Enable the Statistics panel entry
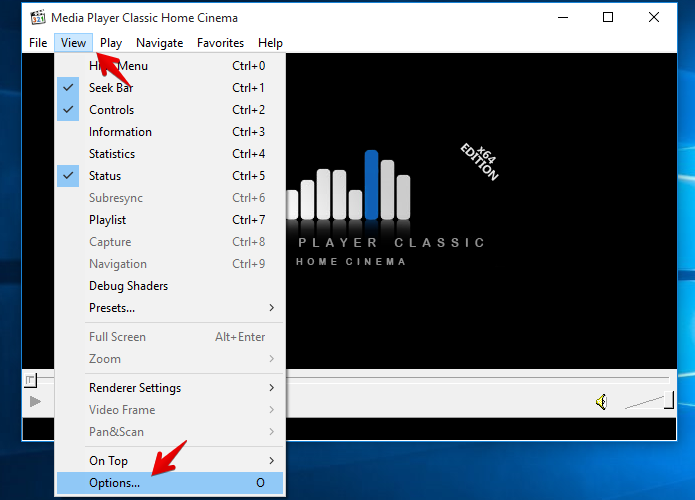Screen dimensions: 695x500 170,154
